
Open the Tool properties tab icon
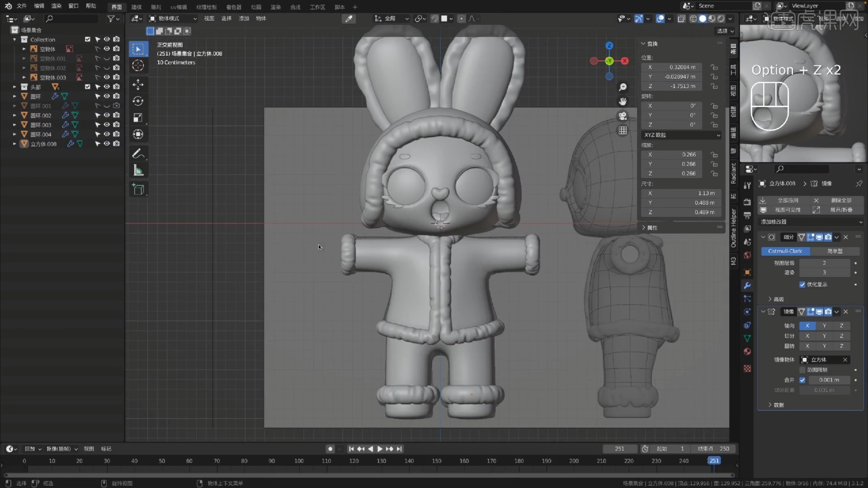747,185
